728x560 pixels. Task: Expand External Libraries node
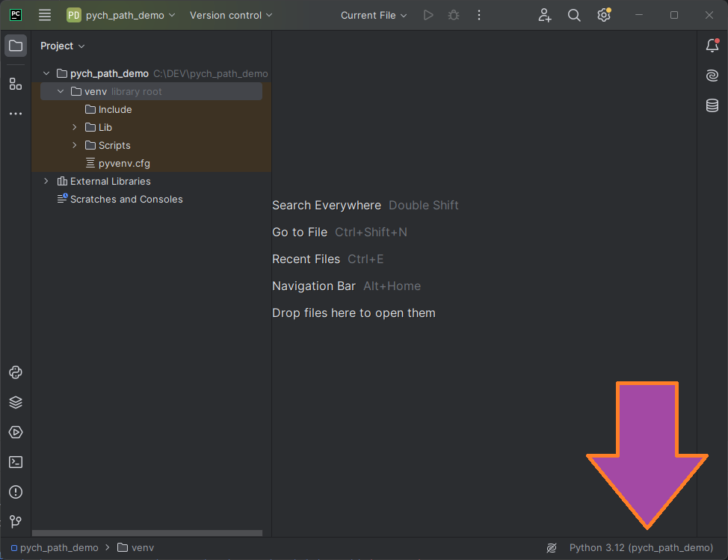(x=46, y=181)
